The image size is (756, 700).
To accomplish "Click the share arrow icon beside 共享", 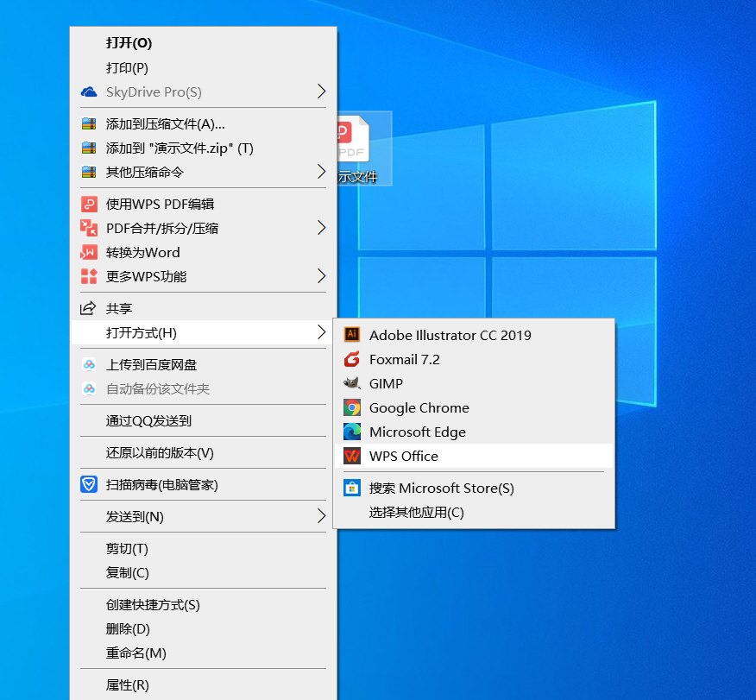I will [x=88, y=308].
